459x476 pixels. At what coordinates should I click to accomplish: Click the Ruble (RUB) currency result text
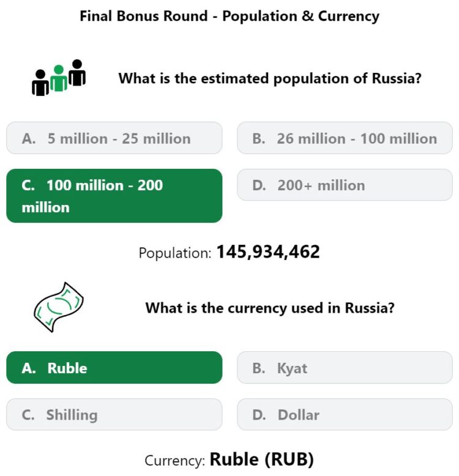[x=262, y=459]
